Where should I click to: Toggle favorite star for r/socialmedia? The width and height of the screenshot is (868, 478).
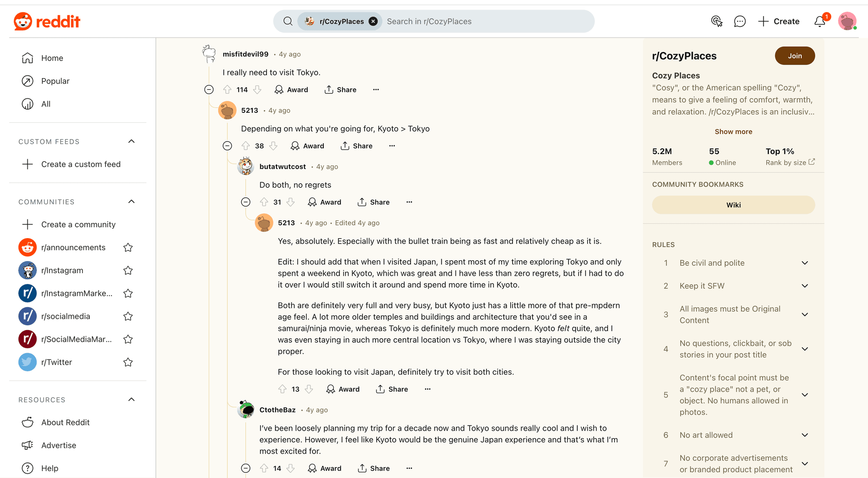[128, 316]
